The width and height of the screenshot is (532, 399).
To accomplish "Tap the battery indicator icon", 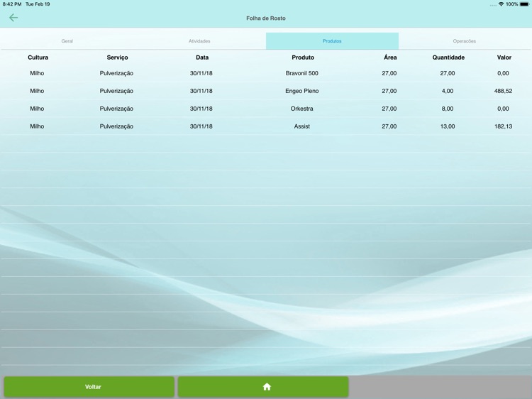I will 524,4.
